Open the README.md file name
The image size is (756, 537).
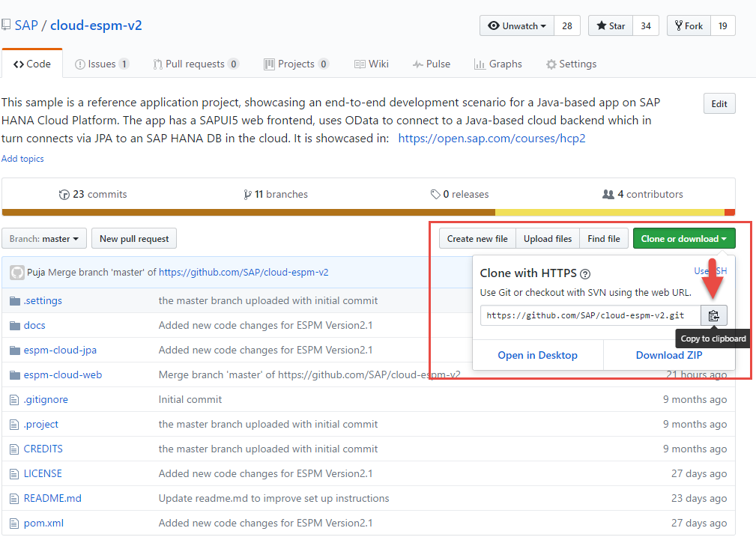tap(52, 499)
